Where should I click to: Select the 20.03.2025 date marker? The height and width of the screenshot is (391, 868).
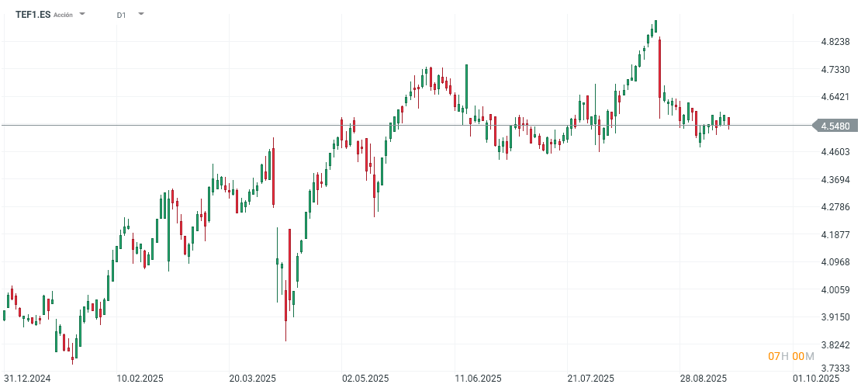coord(253,379)
